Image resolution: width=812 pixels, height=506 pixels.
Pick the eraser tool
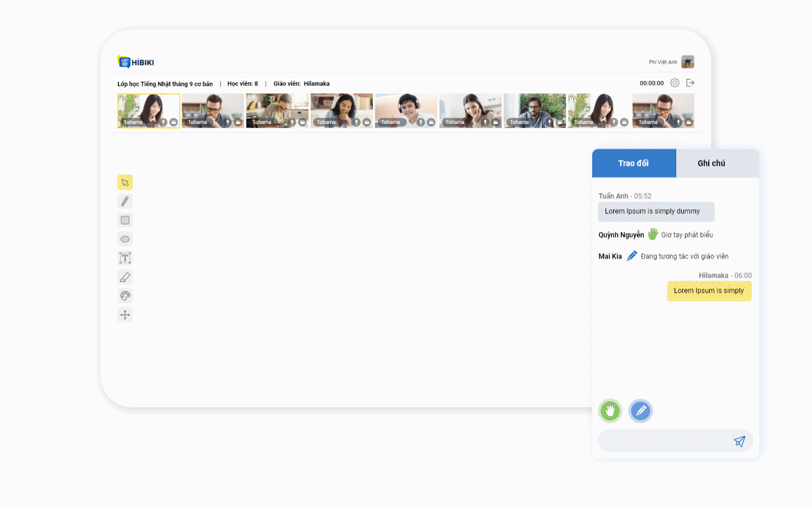coord(125,277)
